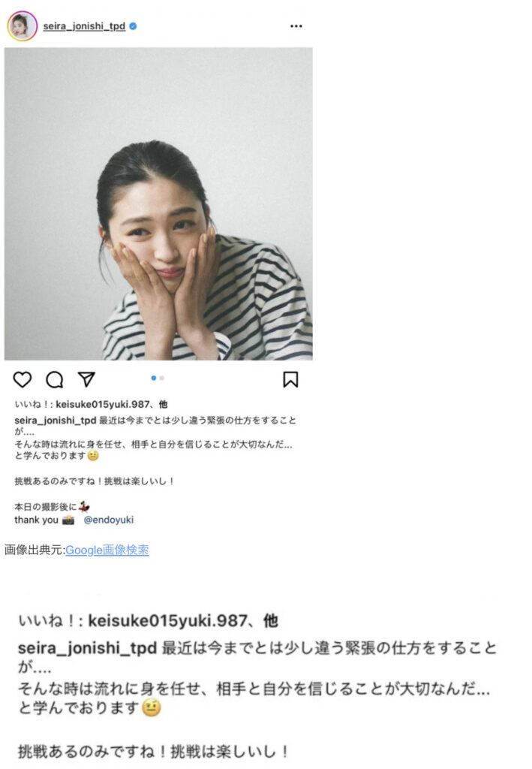
Task: Click keisuke015yuki.987 in the enlarged caption below
Action: tap(167, 621)
